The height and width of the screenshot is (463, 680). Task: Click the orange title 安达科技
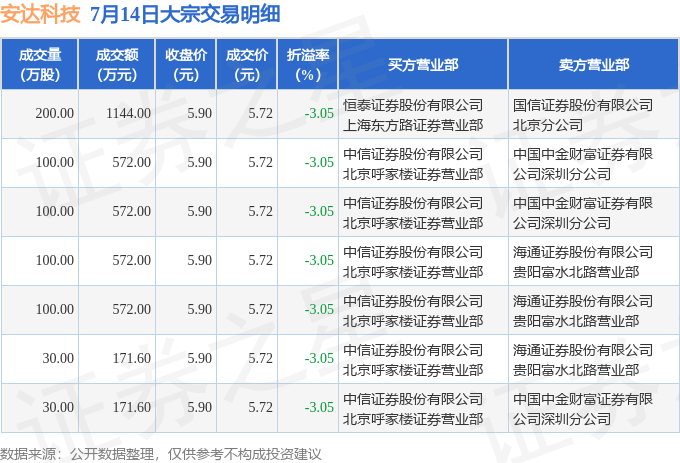point(40,14)
